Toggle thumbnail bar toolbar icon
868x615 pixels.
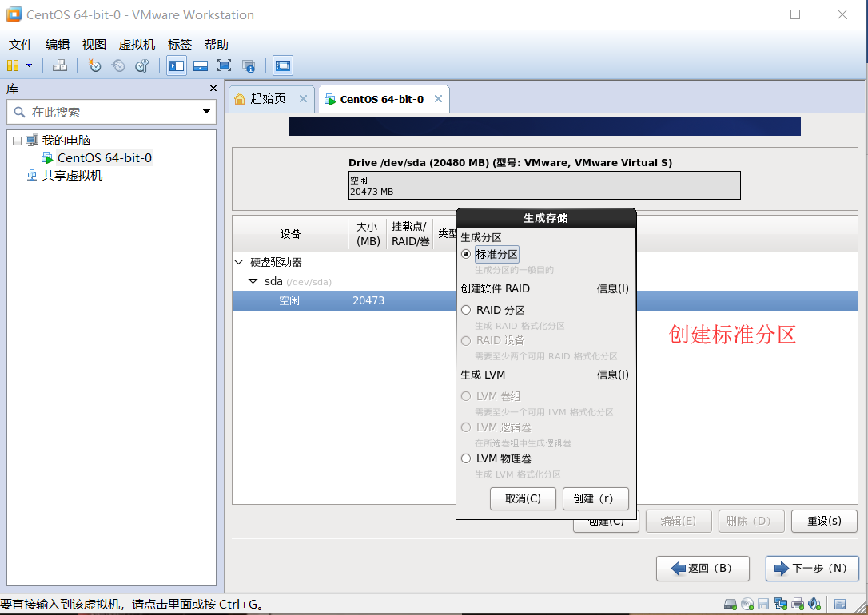(x=201, y=65)
